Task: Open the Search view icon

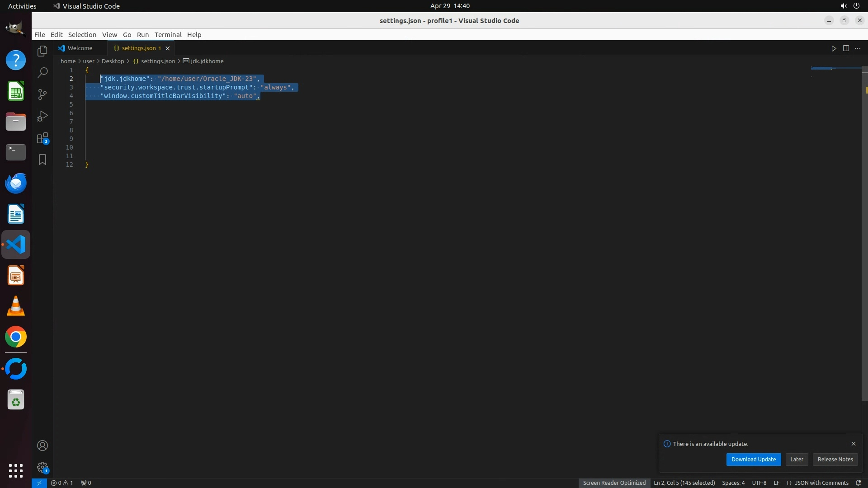Action: click(x=42, y=72)
